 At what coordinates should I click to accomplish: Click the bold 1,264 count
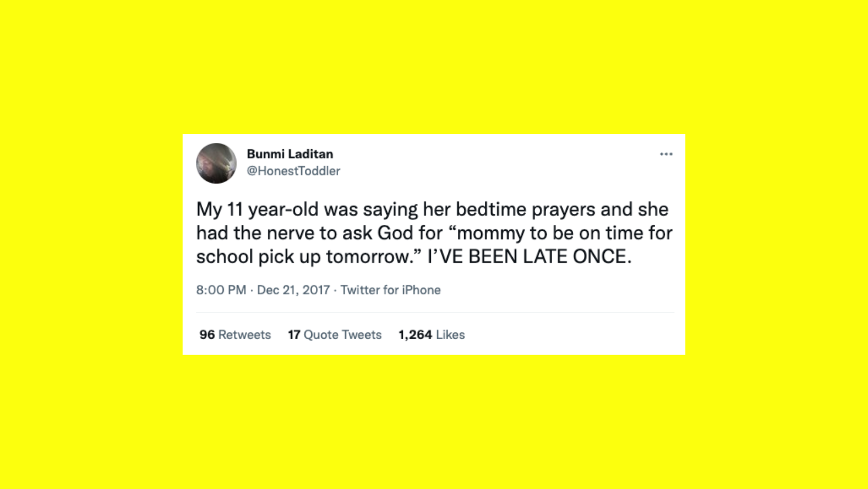415,334
